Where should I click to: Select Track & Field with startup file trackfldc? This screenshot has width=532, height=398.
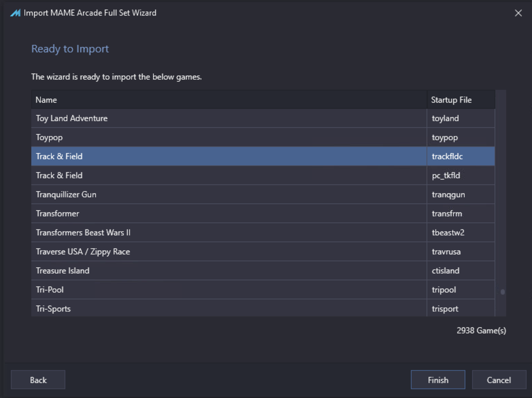263,156
